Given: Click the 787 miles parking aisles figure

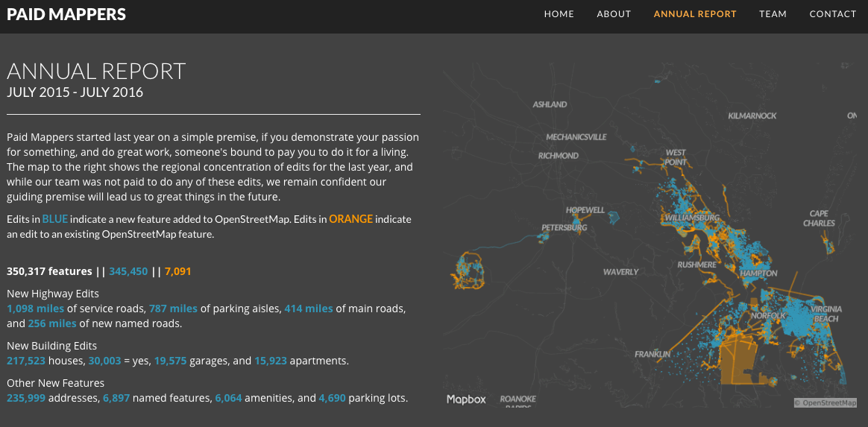Looking at the screenshot, I should [x=173, y=309].
